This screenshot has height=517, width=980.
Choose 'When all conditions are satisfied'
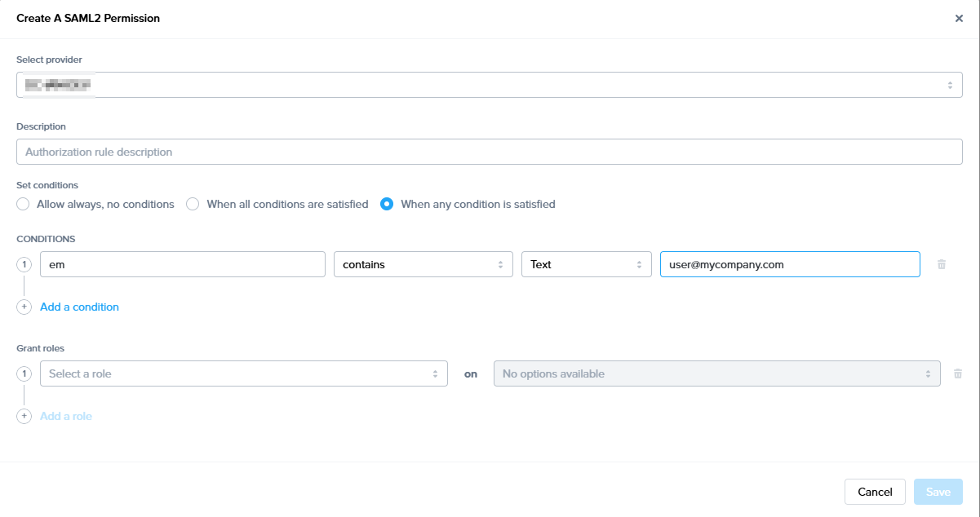pyautogui.click(x=193, y=204)
